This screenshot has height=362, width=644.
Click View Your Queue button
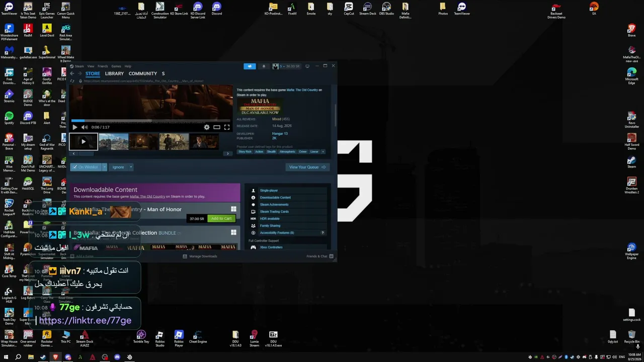307,167
